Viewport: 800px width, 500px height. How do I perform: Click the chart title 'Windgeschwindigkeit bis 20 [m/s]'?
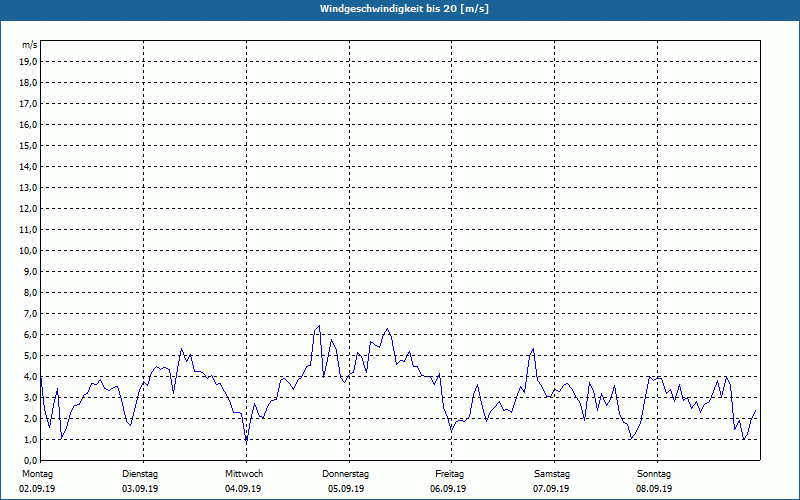pos(404,9)
